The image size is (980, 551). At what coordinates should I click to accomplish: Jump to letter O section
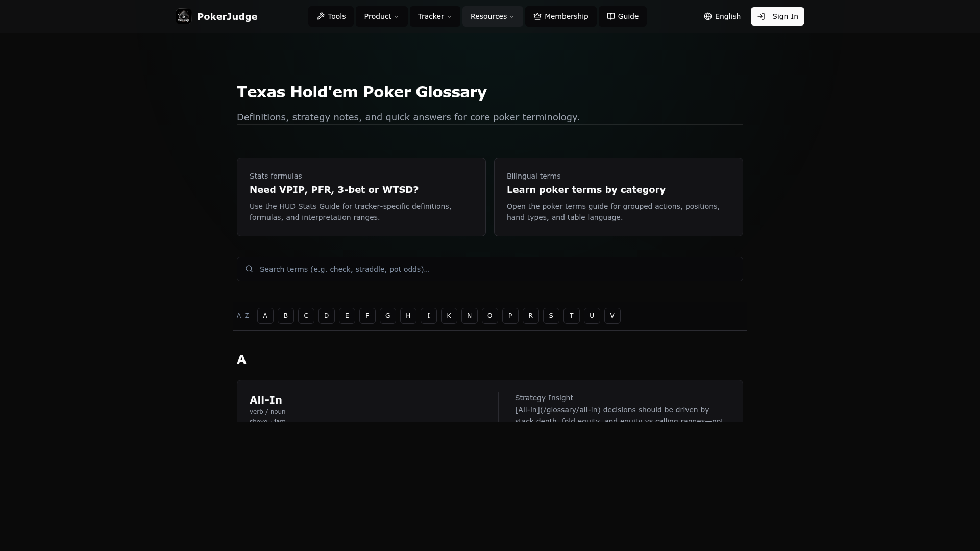[490, 316]
